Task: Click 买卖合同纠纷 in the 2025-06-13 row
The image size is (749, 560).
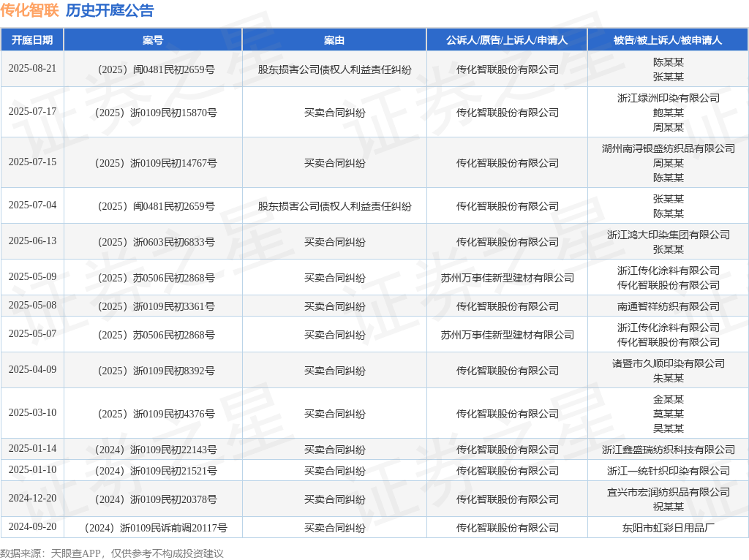Action: point(334,242)
